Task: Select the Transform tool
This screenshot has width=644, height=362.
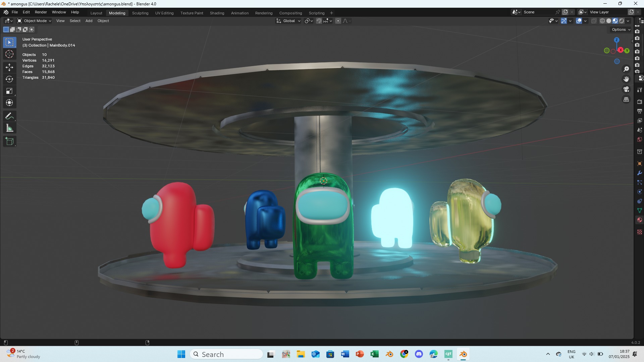Action: 9,103
